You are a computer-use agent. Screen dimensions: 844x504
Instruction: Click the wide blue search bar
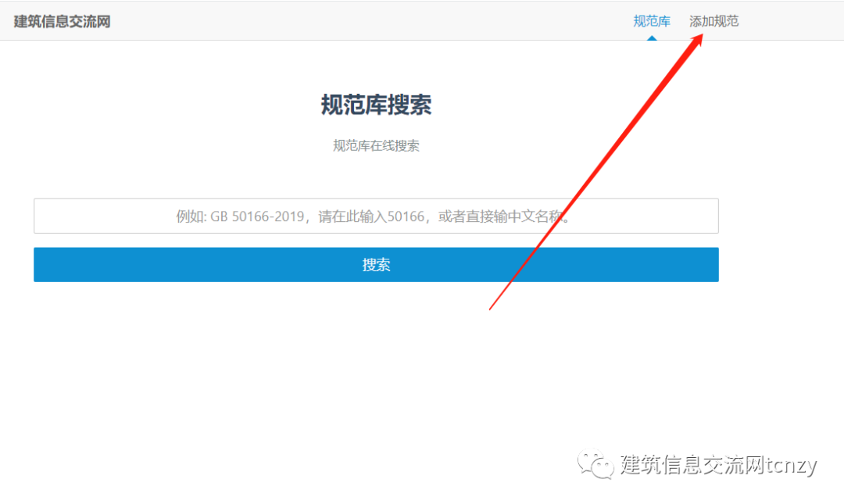tap(376, 264)
